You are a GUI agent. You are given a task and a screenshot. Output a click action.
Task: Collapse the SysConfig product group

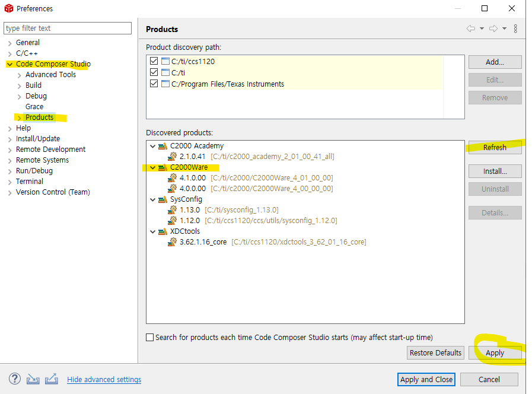pyautogui.click(x=152, y=199)
